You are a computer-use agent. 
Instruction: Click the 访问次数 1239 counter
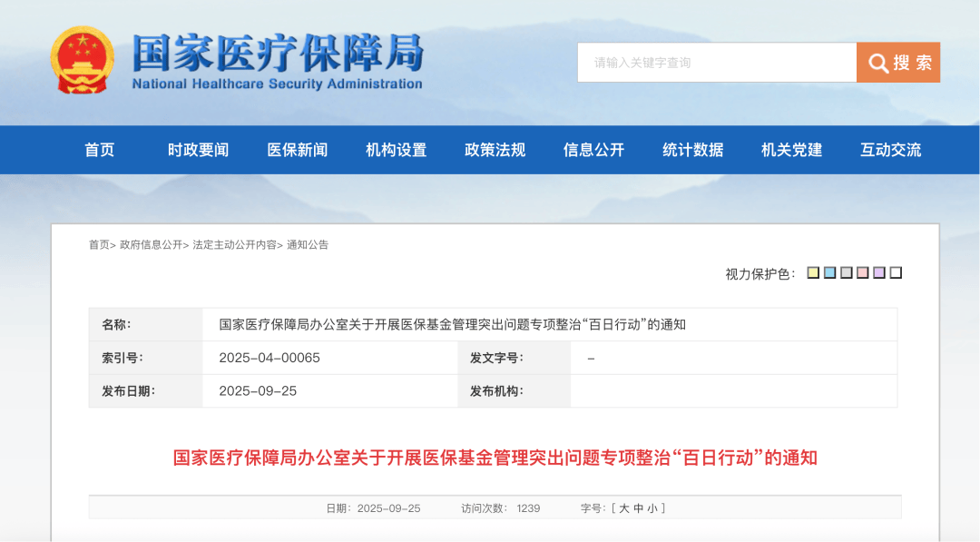coord(501,508)
